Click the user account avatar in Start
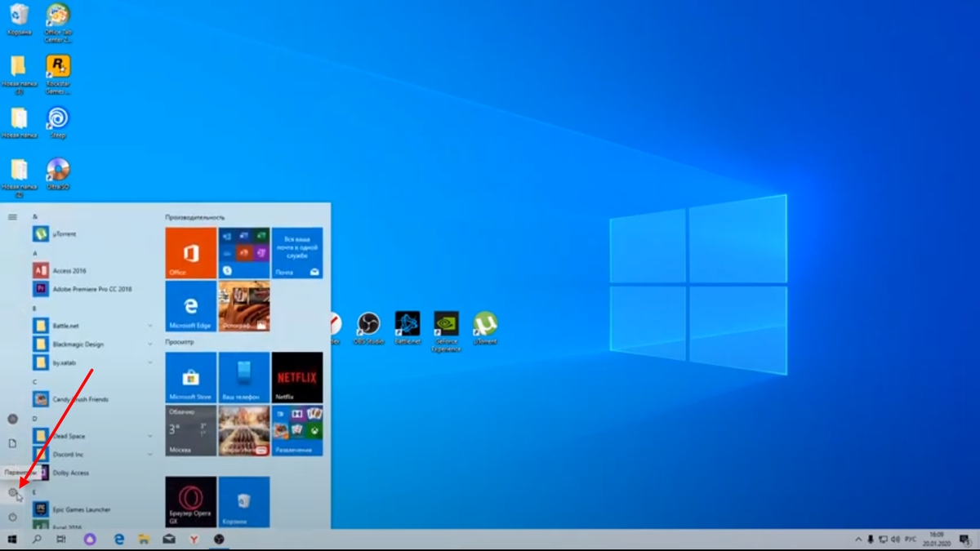Viewport: 980px width, 551px height. tap(12, 419)
